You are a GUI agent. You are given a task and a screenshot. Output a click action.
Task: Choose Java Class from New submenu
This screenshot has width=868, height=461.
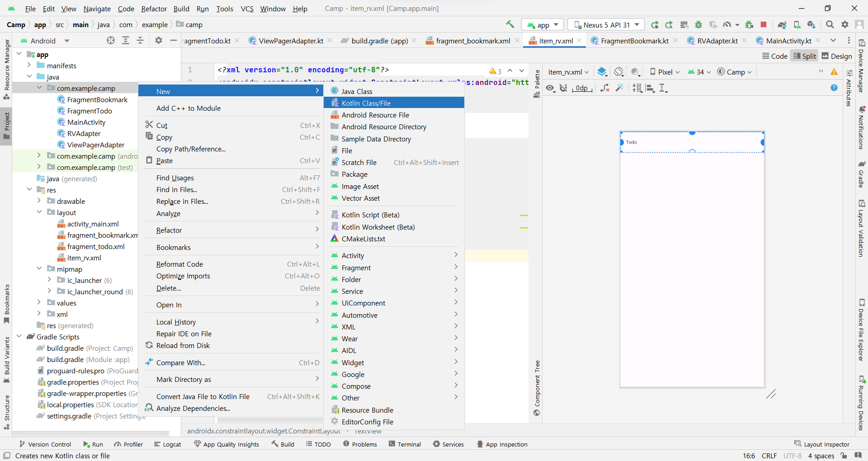point(394,91)
